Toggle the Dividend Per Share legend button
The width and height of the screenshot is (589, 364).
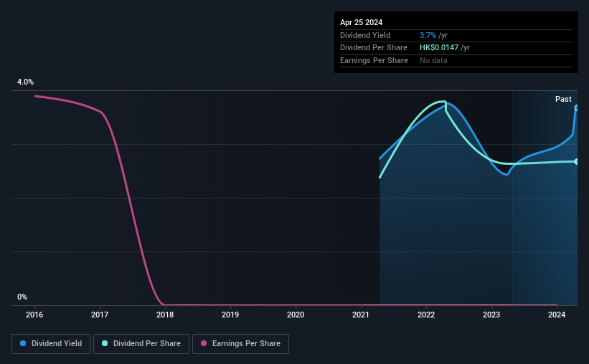[x=141, y=344]
